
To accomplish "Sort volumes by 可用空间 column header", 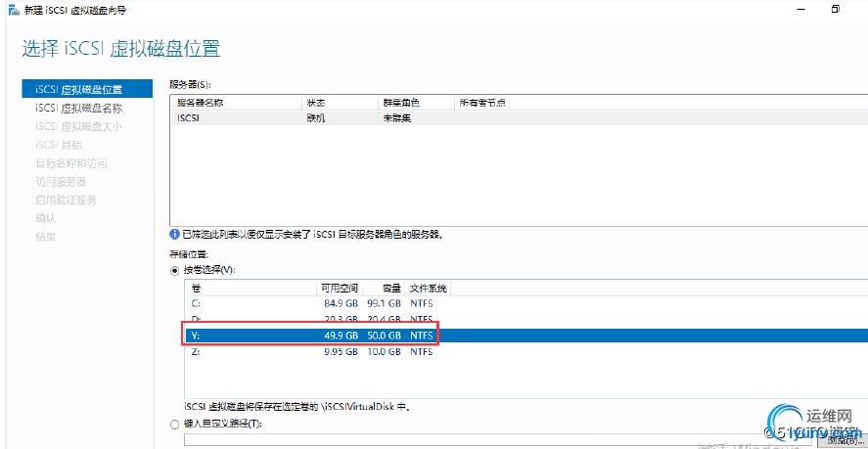I will 339,289.
